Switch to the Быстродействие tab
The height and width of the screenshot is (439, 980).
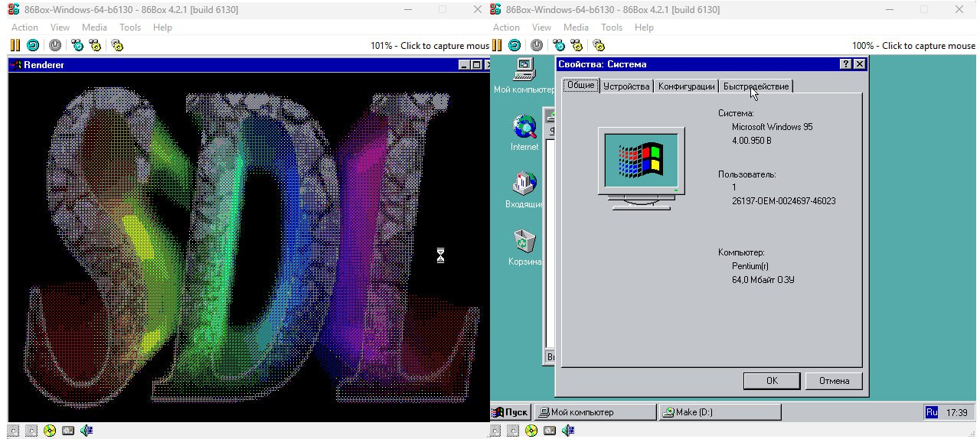tap(756, 86)
